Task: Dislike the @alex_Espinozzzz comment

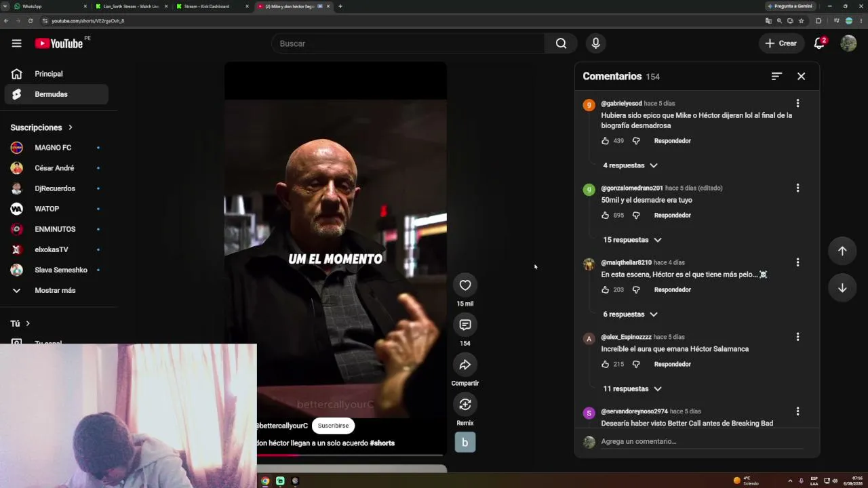Action: pyautogui.click(x=636, y=365)
